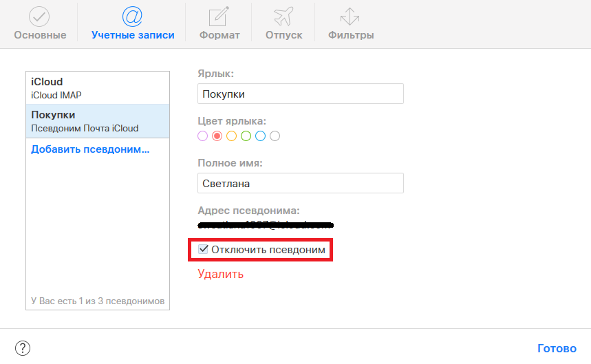
Task: Click the red Удалить link
Action: [x=220, y=274]
